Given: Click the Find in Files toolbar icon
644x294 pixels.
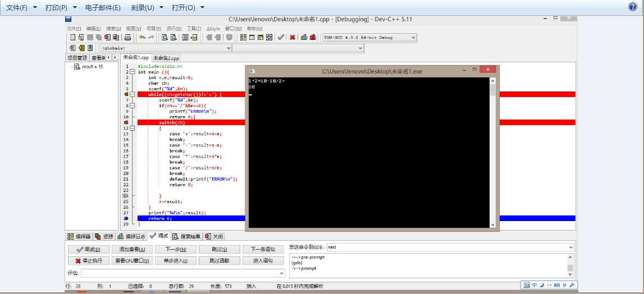Looking at the screenshot, I should [x=185, y=38].
